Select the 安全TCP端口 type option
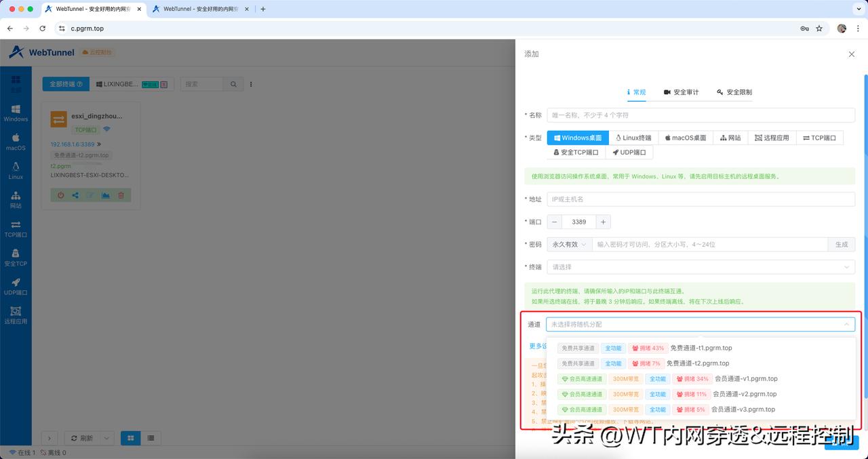The image size is (868, 459). 574,152
